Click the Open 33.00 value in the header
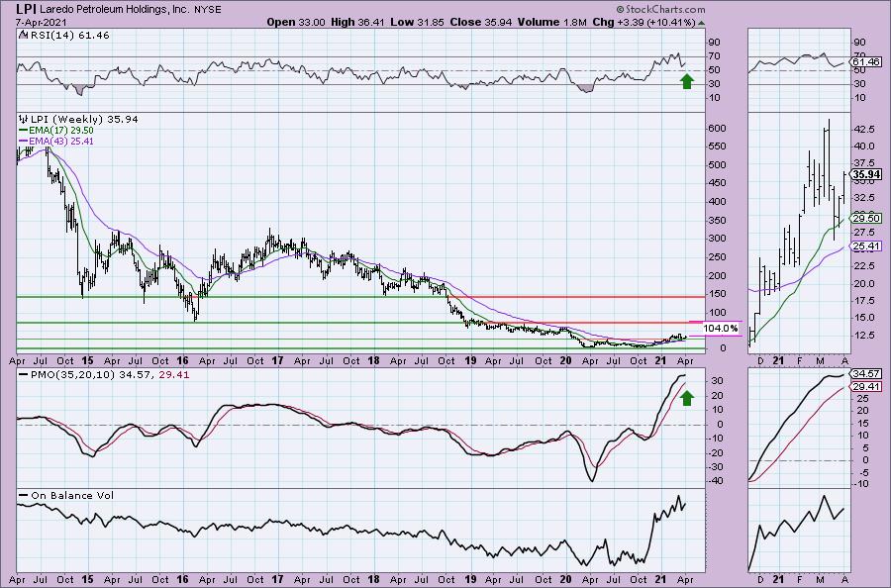Screen dimensions: 891x588 point(296,22)
